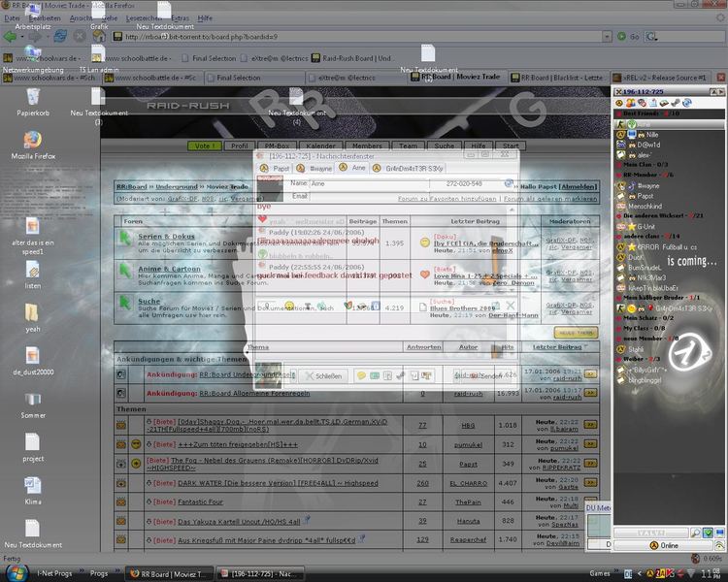Open the Back button history dropdown arrow

pos(21,37)
